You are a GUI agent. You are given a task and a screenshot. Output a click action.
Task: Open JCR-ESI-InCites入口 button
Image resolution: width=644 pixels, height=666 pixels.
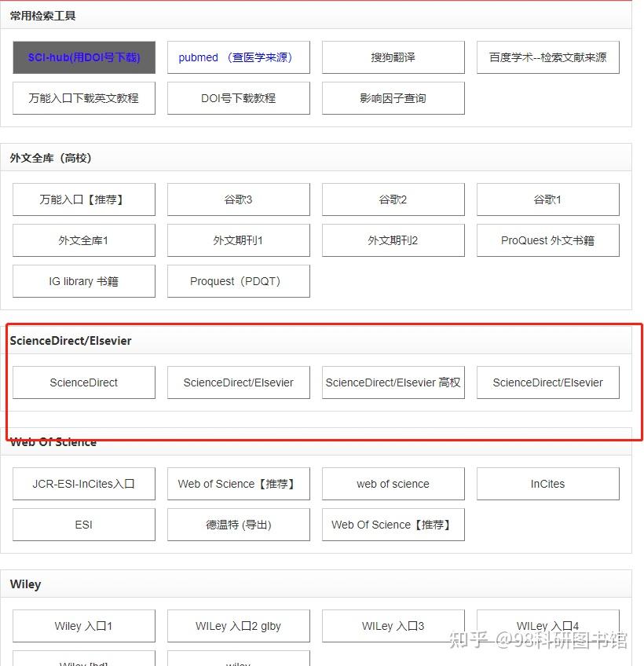tap(84, 484)
